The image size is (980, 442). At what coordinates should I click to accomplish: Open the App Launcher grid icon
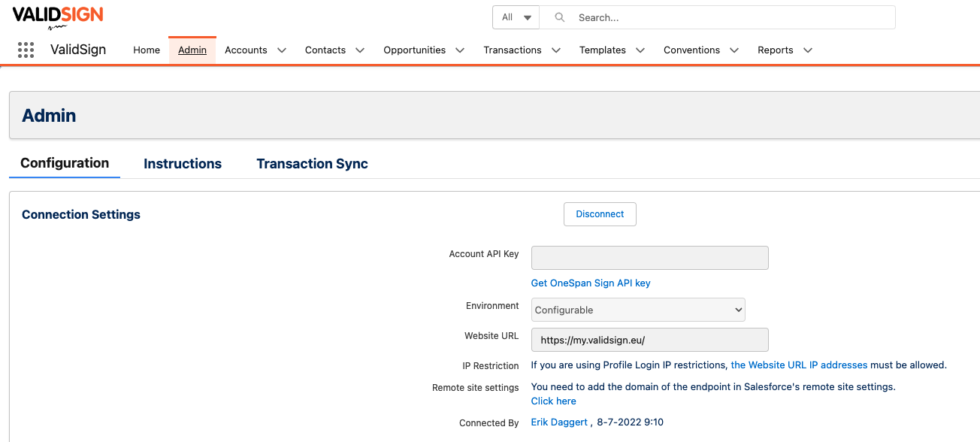click(x=26, y=50)
